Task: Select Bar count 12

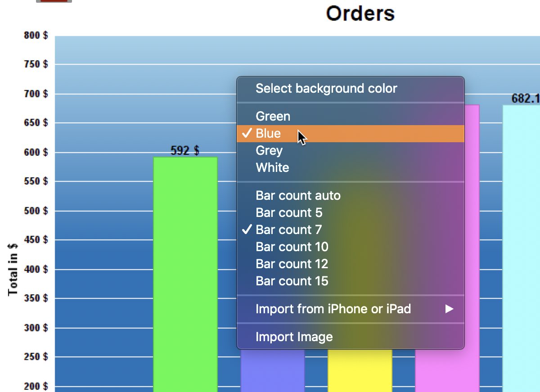Action: point(292,264)
